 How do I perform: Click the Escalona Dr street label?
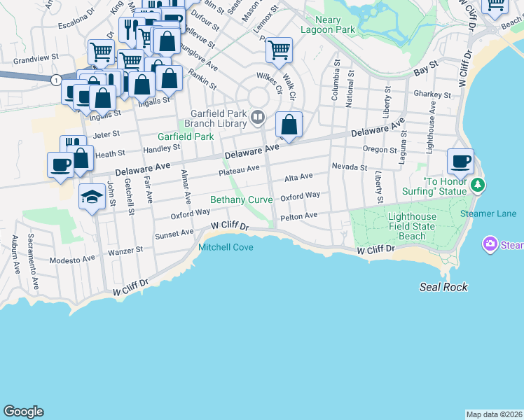click(78, 19)
